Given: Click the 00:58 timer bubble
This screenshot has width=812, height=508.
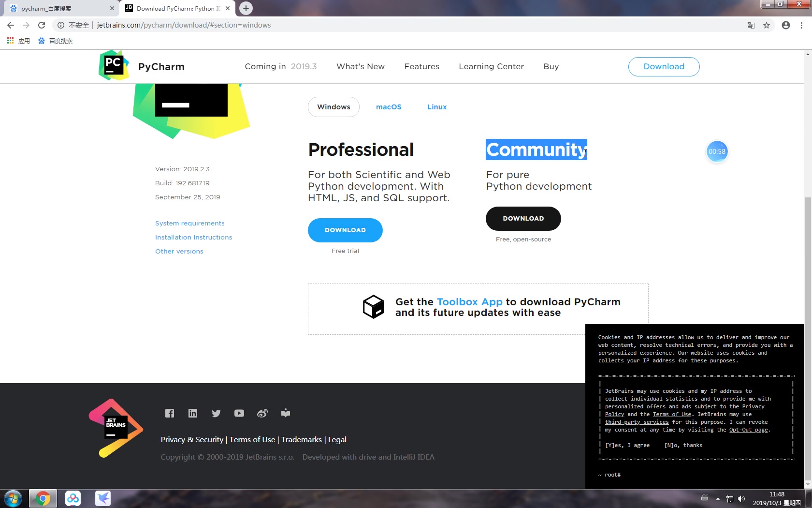Looking at the screenshot, I should [717, 151].
